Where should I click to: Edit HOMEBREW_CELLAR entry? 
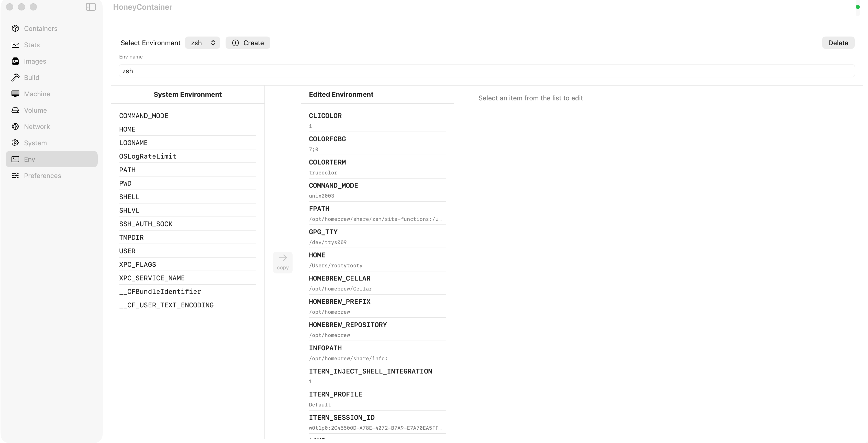[377, 283]
